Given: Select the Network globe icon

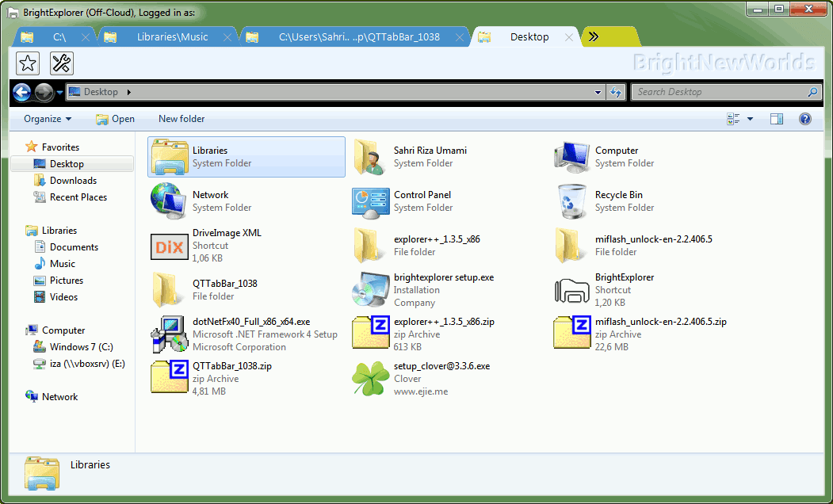Looking at the screenshot, I should click(x=169, y=200).
